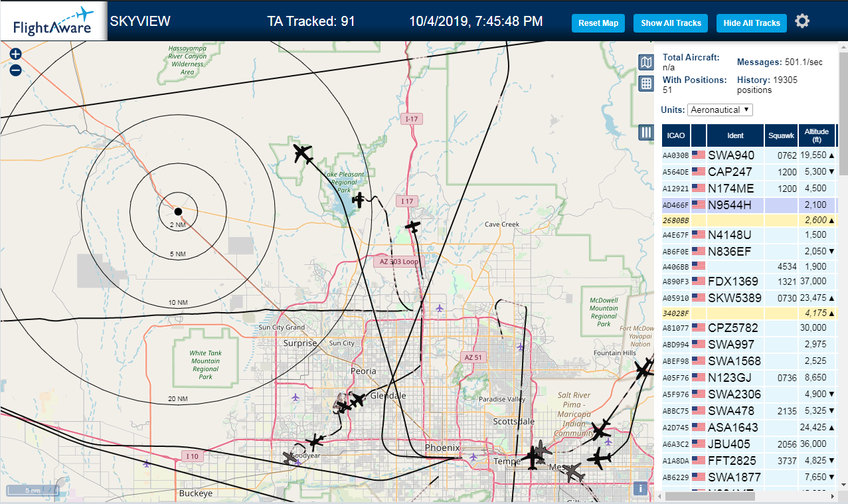The image size is (848, 504).
Task: Select SWA478 aircraft row
Action: click(748, 410)
